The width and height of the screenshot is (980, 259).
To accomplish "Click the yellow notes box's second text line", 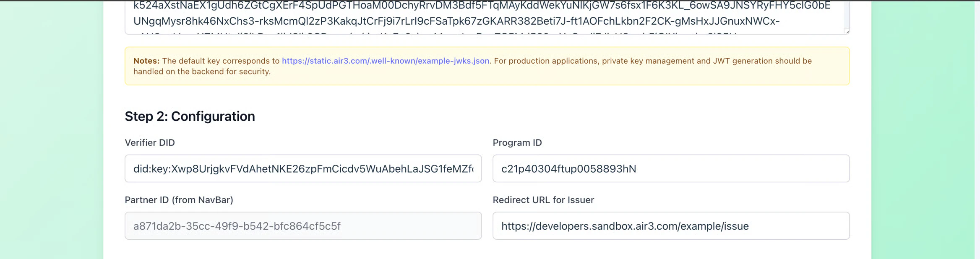I will (202, 72).
